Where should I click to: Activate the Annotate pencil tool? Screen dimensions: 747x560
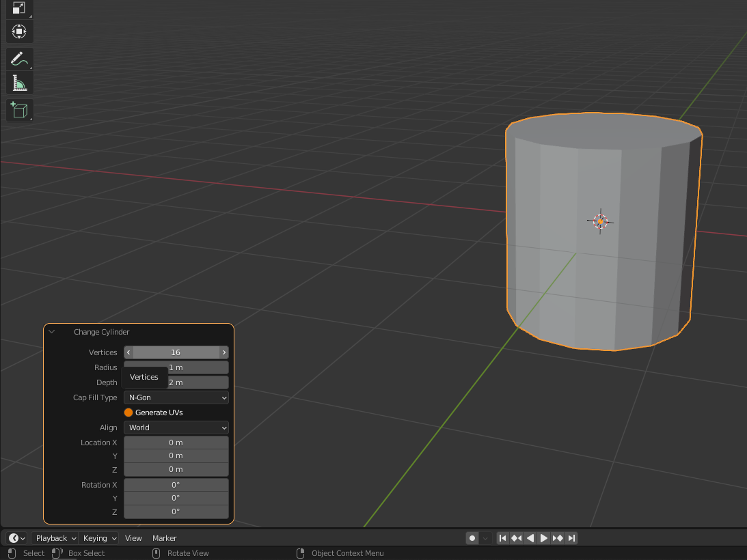[x=19, y=59]
